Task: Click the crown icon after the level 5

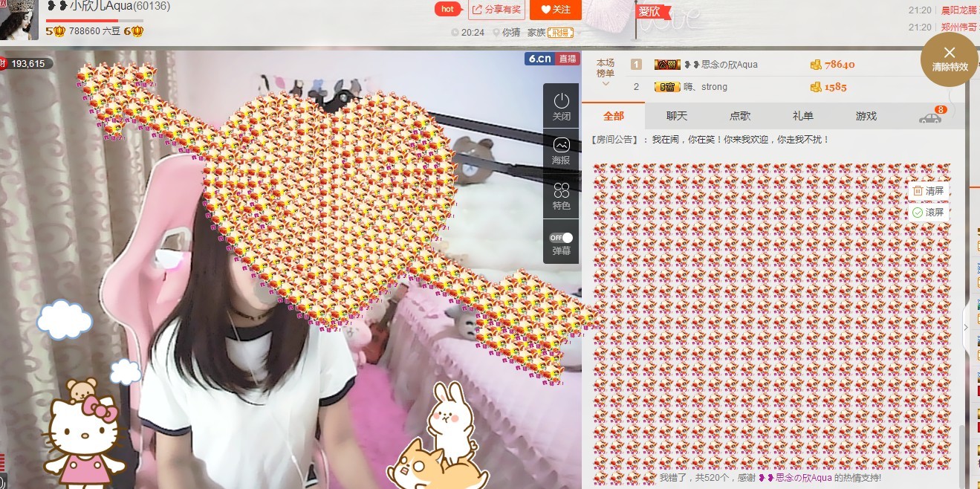Action: (60, 31)
